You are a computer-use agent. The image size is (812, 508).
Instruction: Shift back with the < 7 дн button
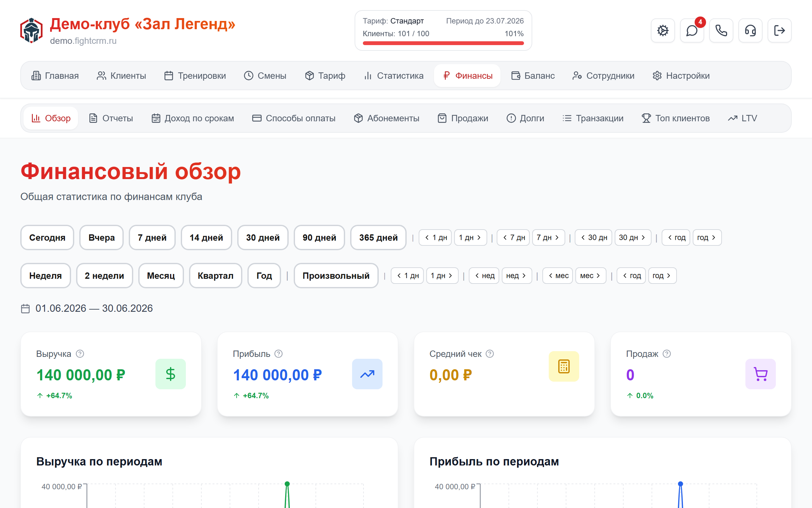click(513, 237)
